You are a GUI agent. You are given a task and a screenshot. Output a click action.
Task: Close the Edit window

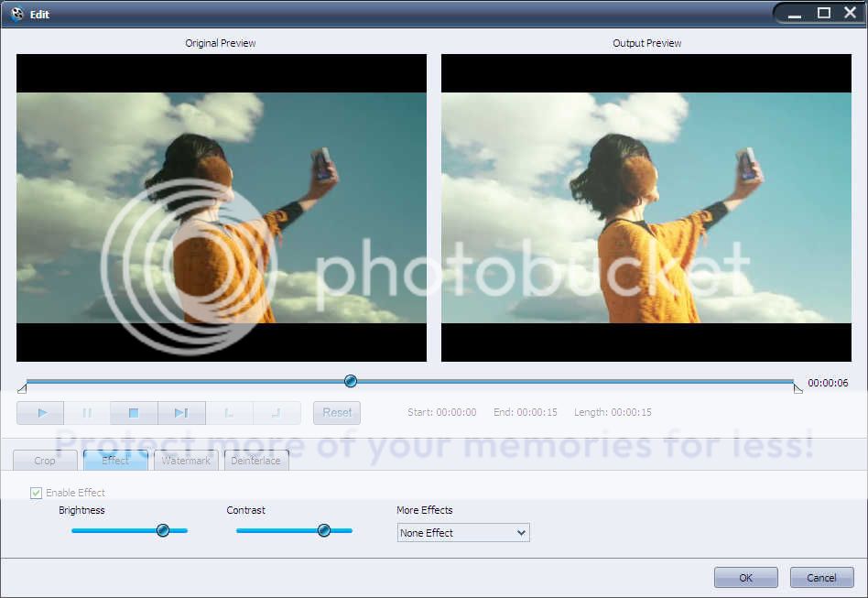[851, 12]
